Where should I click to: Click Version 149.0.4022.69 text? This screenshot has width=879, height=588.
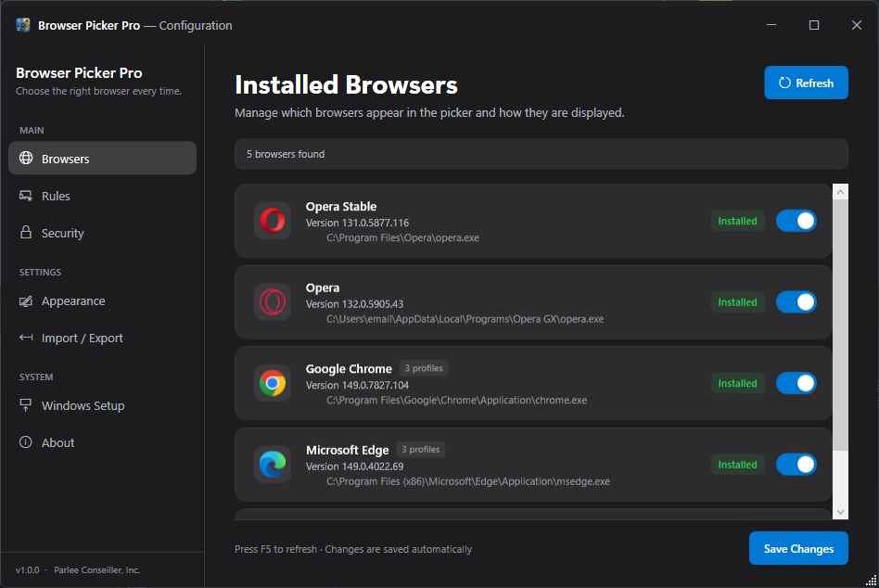[354, 467]
